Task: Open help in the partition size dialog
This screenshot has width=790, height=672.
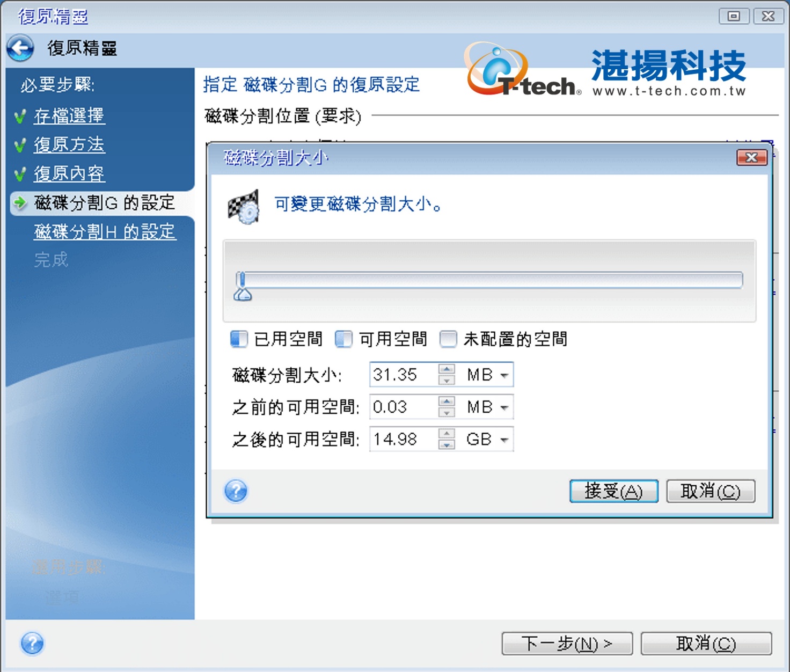Action: [236, 491]
